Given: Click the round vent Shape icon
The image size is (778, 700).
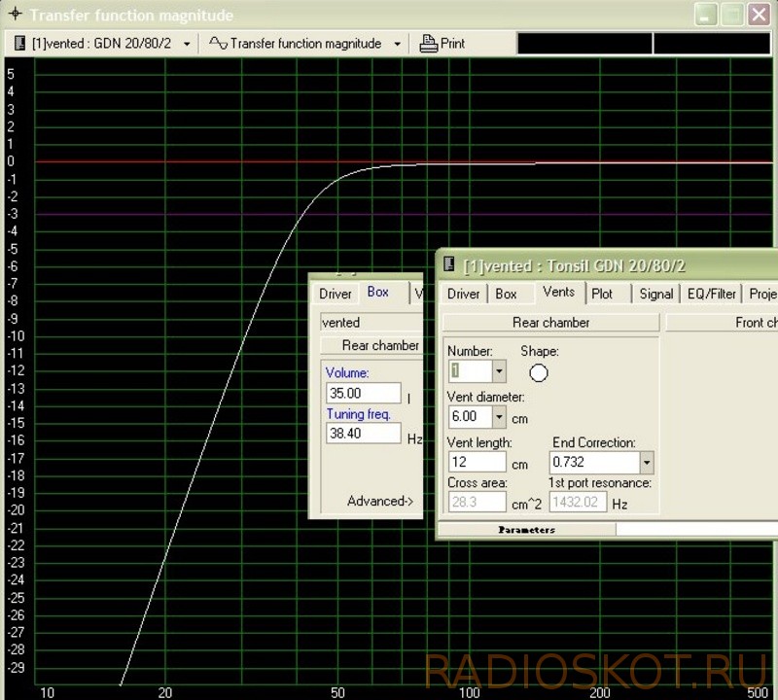Looking at the screenshot, I should 539,372.
